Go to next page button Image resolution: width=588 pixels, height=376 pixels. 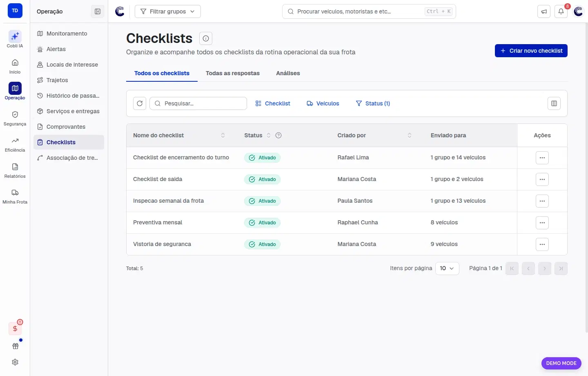click(545, 269)
